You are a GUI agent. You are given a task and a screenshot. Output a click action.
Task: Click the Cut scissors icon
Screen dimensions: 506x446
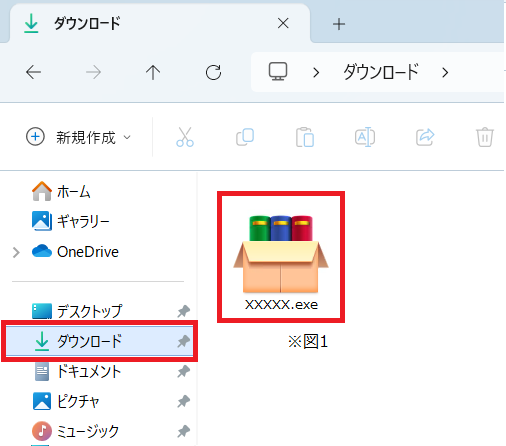tap(185, 137)
